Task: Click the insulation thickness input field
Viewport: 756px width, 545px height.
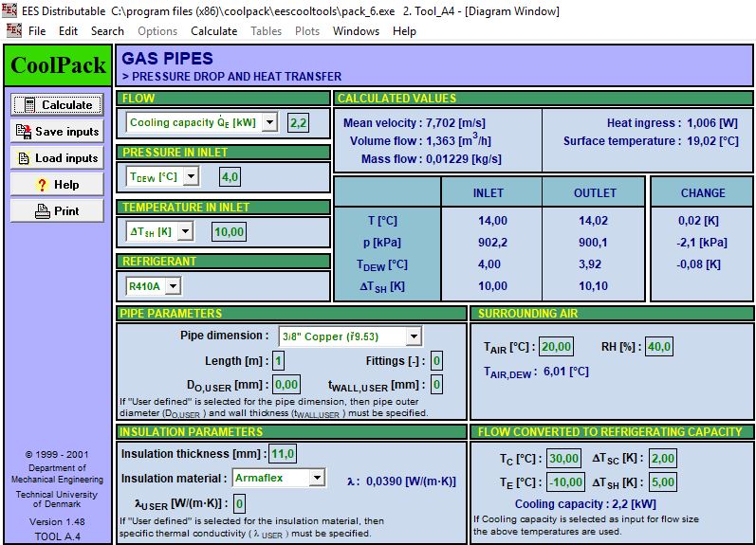Action: pos(283,454)
